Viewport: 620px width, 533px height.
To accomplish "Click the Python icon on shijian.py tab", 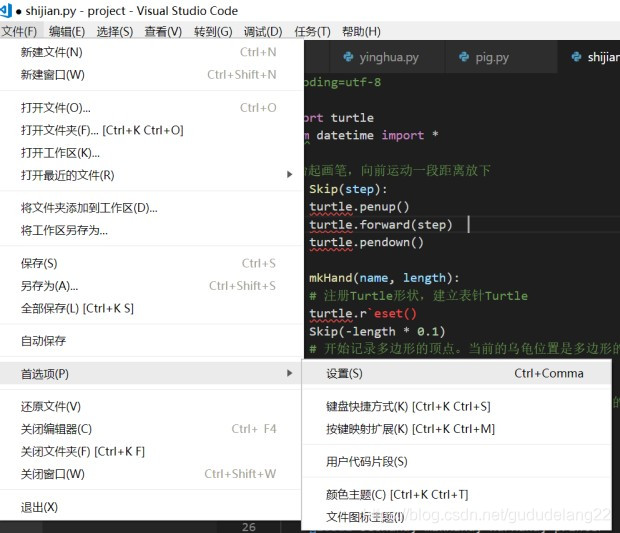I will click(x=577, y=57).
